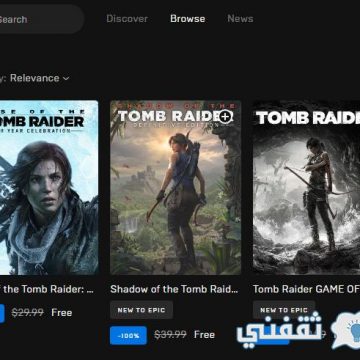Click NEW TO EPIC badge under GAME OF title
Screen dimensions: 360x360
pyautogui.click(x=284, y=310)
